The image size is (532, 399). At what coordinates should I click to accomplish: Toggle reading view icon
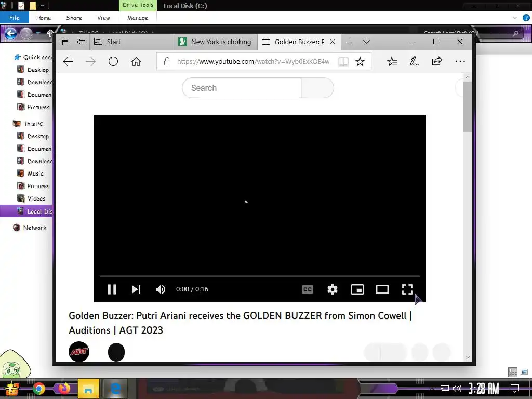click(343, 61)
